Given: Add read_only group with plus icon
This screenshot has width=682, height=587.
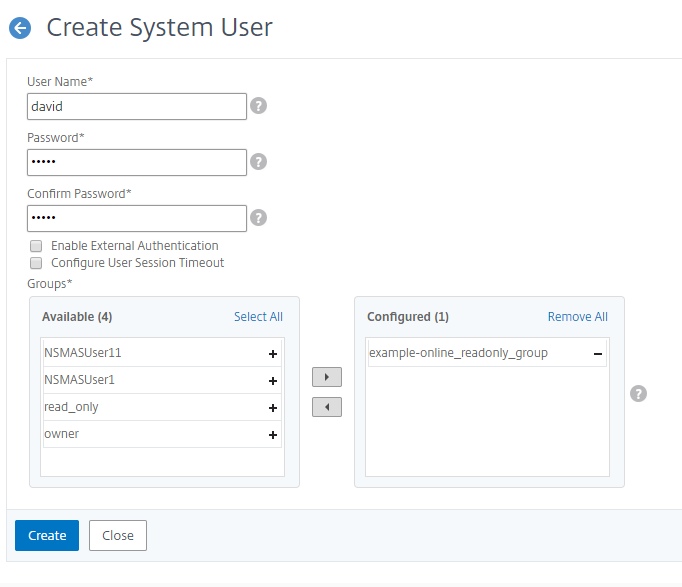Looking at the screenshot, I should (272, 408).
